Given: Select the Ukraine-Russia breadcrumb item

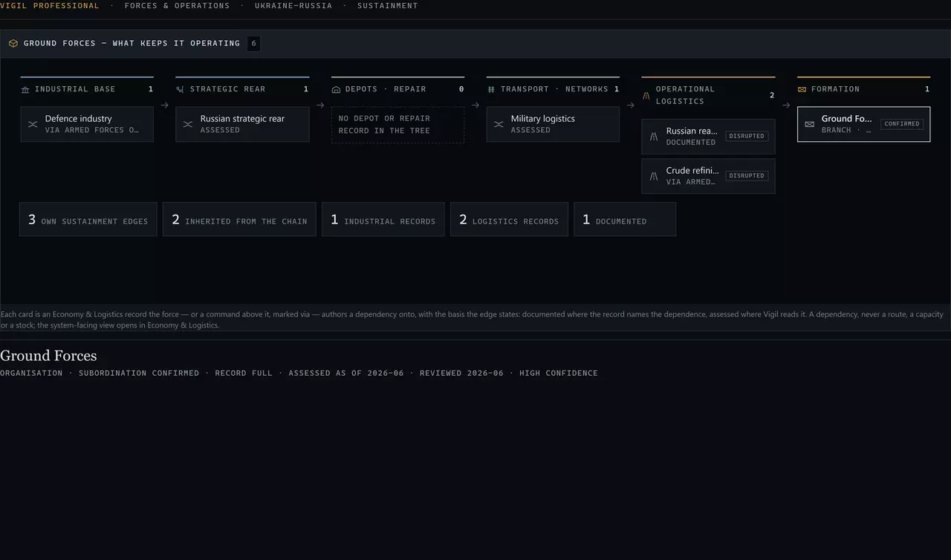Looking at the screenshot, I should coord(293,6).
